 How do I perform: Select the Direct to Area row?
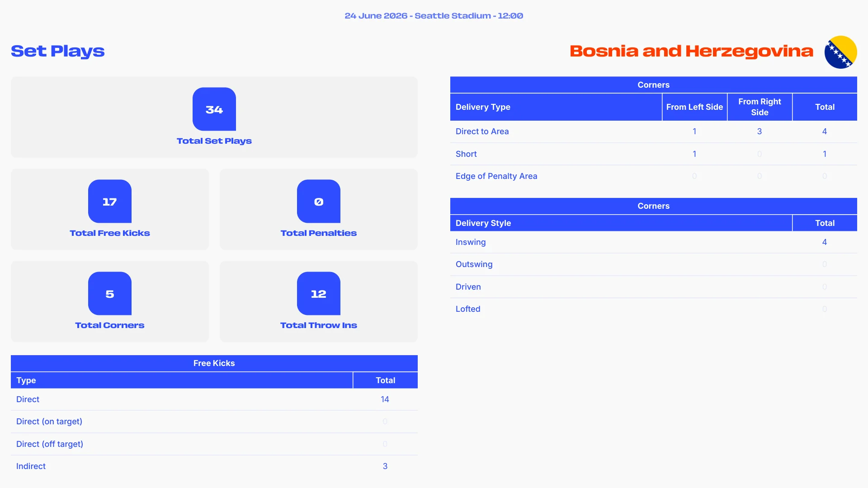654,131
